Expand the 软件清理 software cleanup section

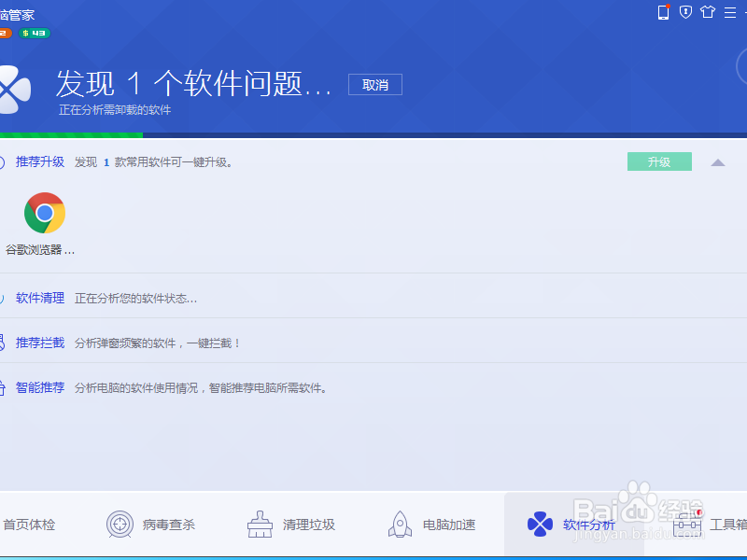click(x=37, y=298)
